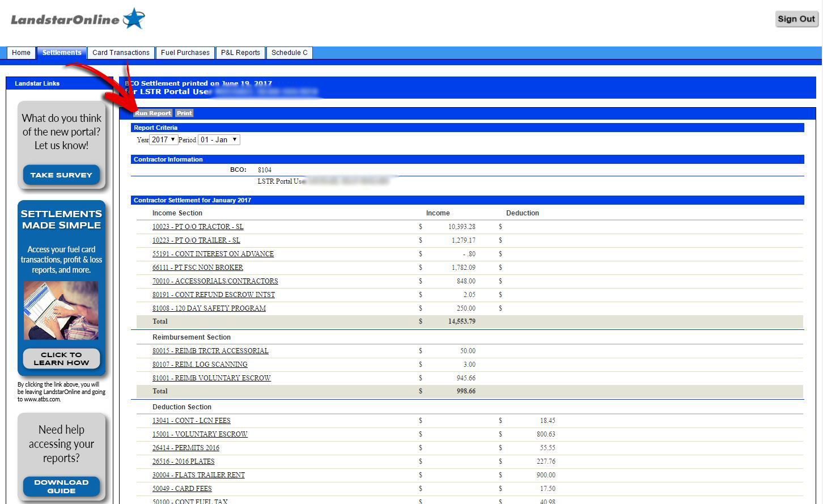Click the Report Criteria section header
The height and width of the screenshot is (504, 823).
[x=467, y=128]
